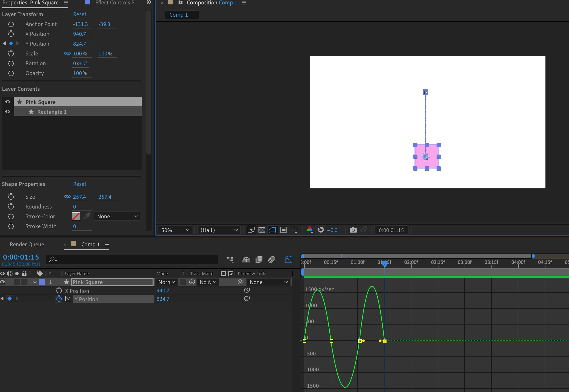Toggle the mask and shape path visibility icon
The image size is (569, 392).
tap(272, 230)
